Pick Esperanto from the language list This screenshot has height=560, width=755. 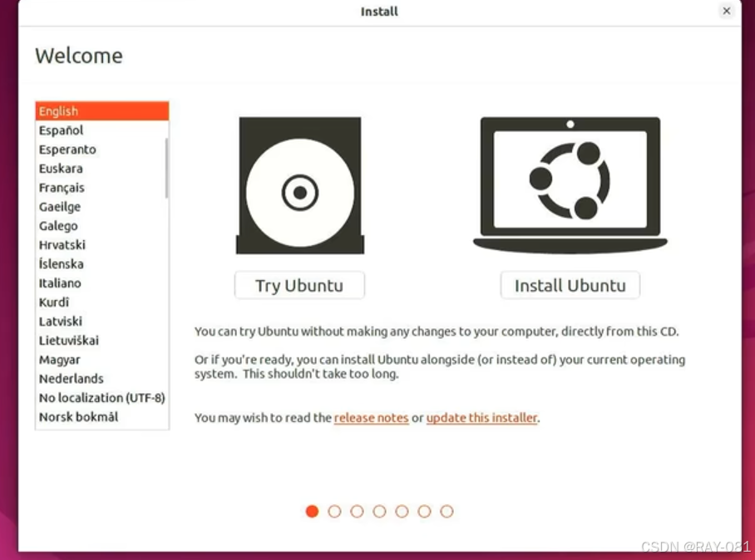click(67, 150)
